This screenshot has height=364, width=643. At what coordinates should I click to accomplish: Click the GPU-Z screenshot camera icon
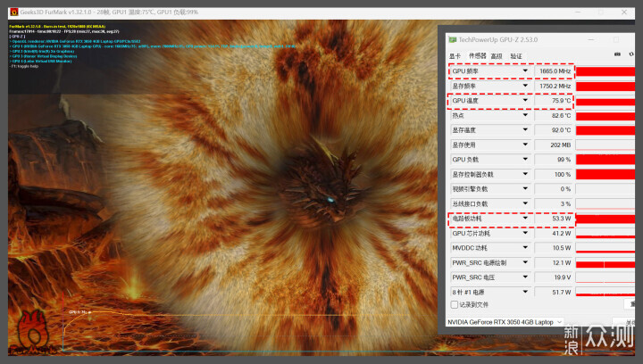pyautogui.click(x=617, y=54)
